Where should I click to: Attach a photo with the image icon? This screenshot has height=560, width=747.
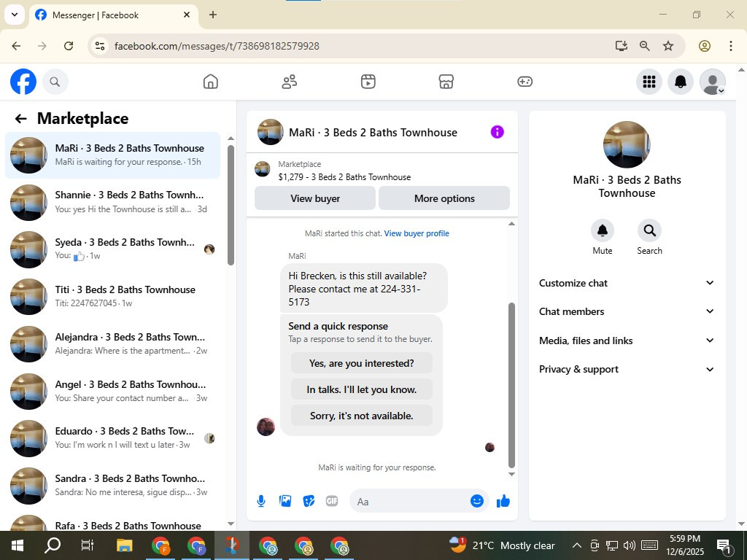(x=285, y=501)
